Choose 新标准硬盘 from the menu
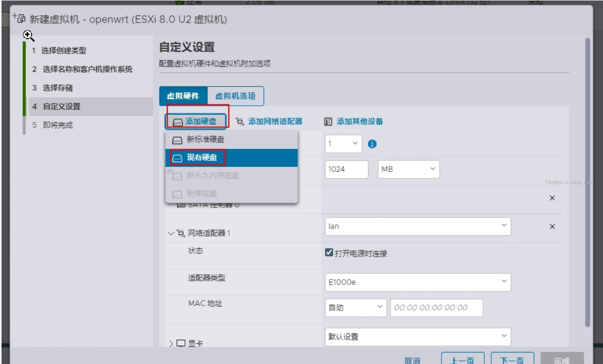The height and width of the screenshot is (364, 603). click(232, 140)
